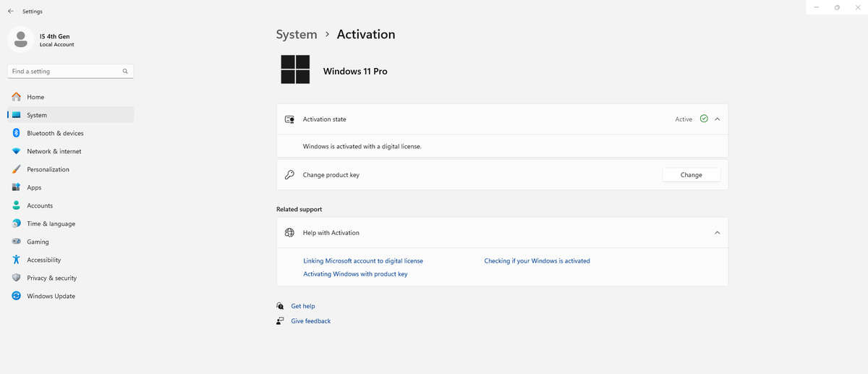Open Network & internet wifi icon
The height and width of the screenshot is (374, 868).
pyautogui.click(x=16, y=151)
